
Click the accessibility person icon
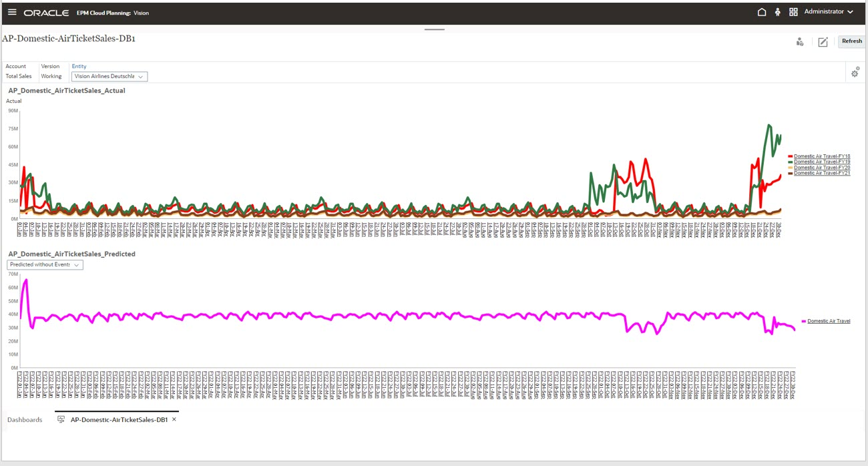coord(777,11)
